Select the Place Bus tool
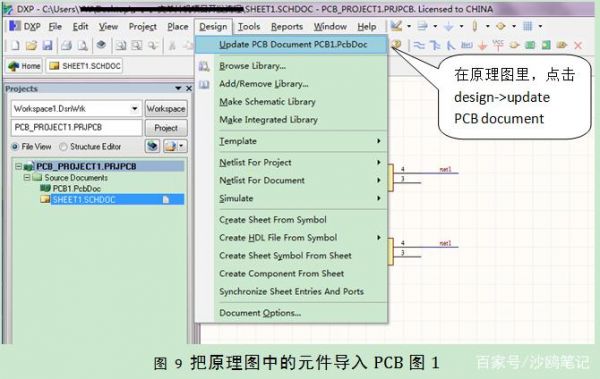This screenshot has width=600, height=379. (x=435, y=46)
